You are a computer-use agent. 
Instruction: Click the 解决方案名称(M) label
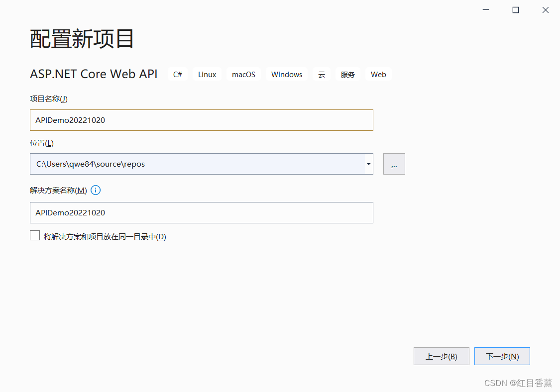pos(58,191)
